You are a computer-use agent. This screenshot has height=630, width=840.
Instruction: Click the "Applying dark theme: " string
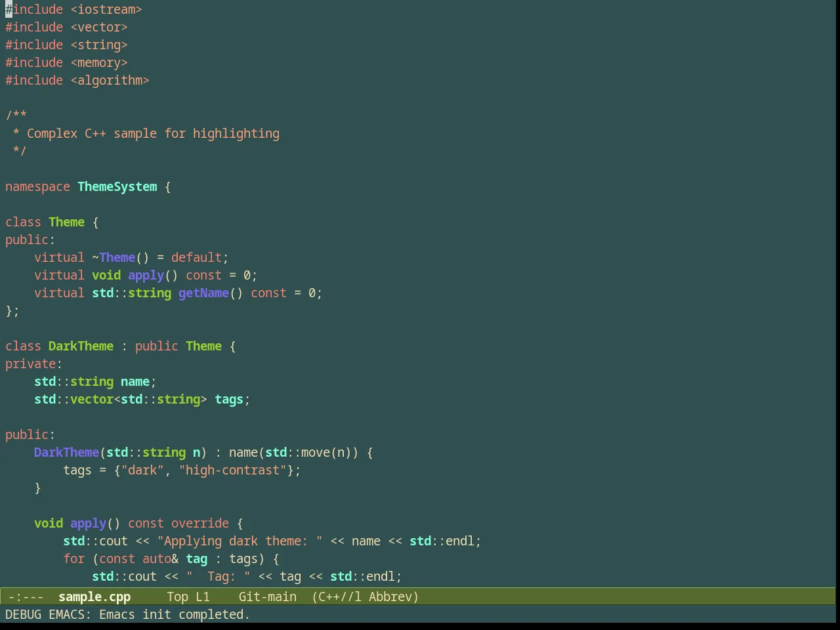pyautogui.click(x=240, y=541)
